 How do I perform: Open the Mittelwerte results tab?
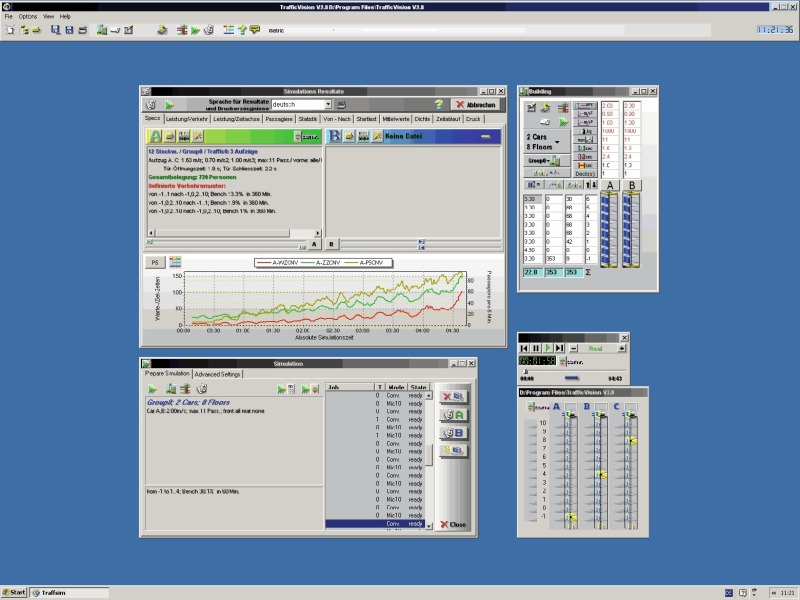pos(396,119)
